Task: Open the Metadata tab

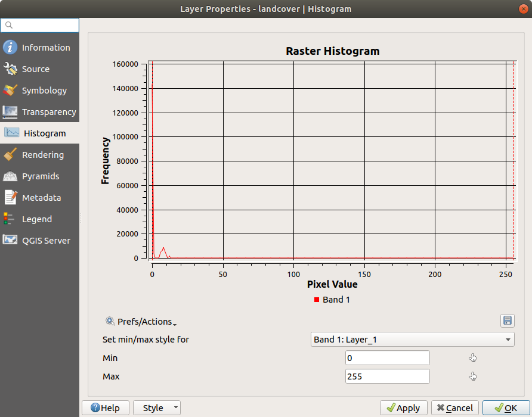Action: 41,198
